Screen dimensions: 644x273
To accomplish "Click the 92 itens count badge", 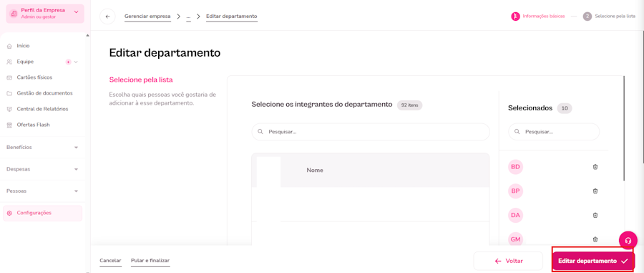I will [409, 105].
